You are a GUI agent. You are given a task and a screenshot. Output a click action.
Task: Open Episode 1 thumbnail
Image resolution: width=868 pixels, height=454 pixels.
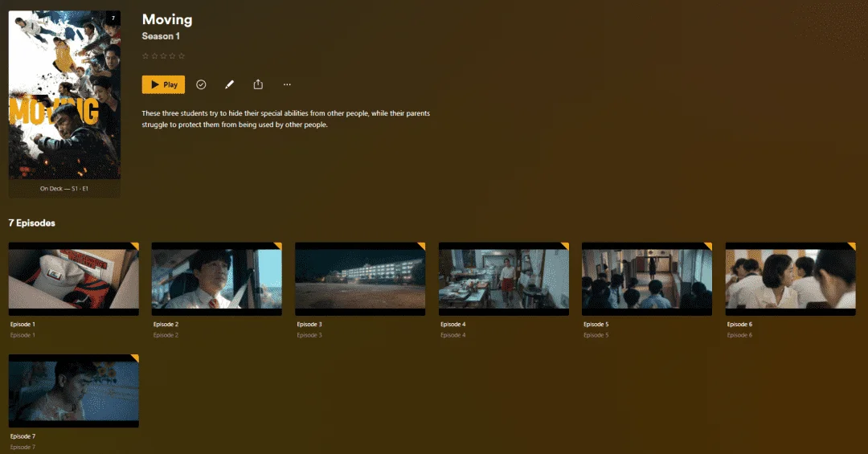[x=74, y=279]
